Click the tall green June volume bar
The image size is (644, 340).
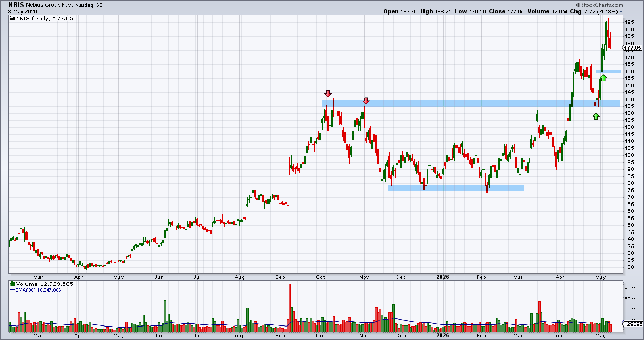[x=165, y=316]
